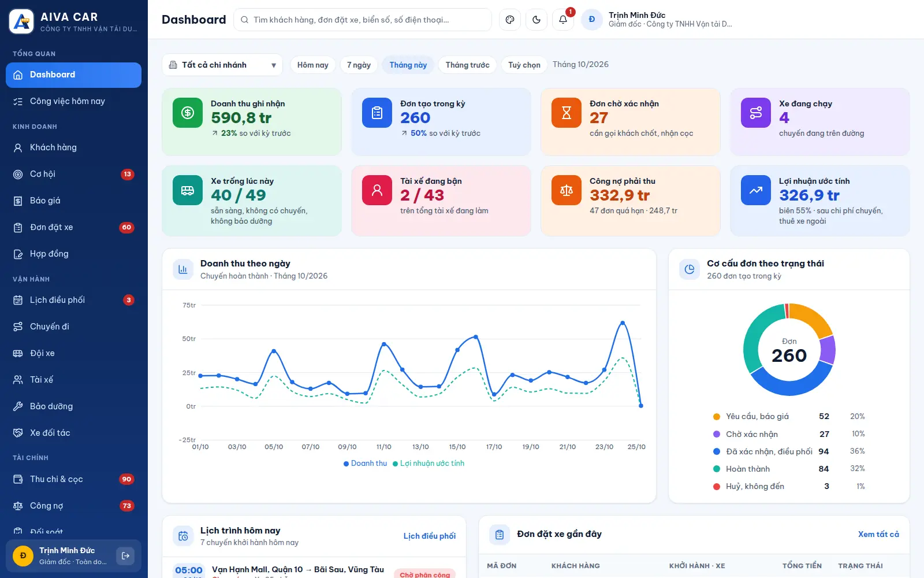Click Đã xác nhận, điều phối blue legend dot
The image size is (924, 578).
coord(717,451)
